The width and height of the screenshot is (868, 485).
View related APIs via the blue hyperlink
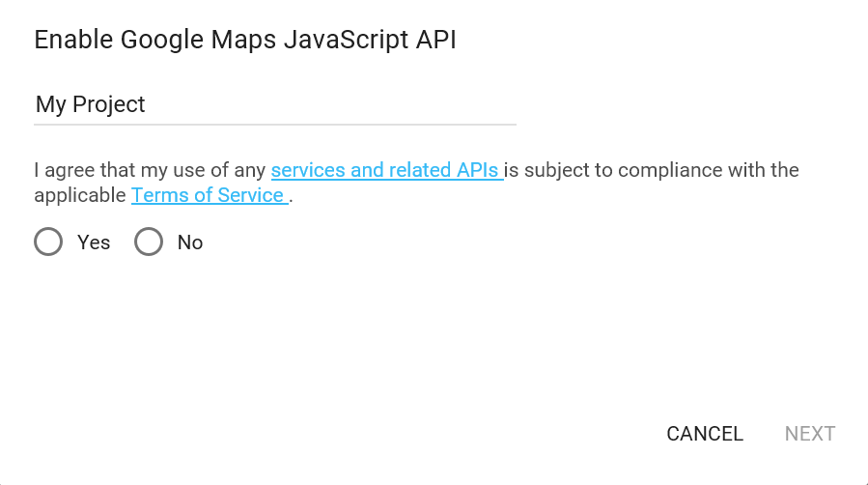[x=387, y=170]
